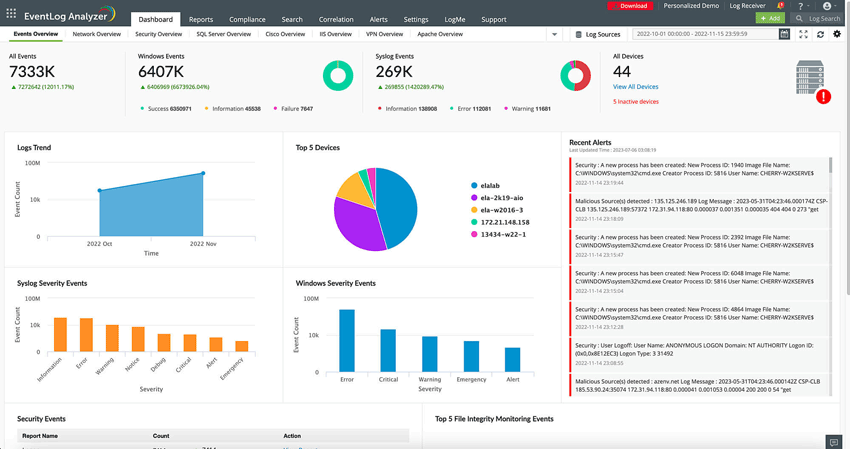Open the Log Sources selector

(597, 34)
